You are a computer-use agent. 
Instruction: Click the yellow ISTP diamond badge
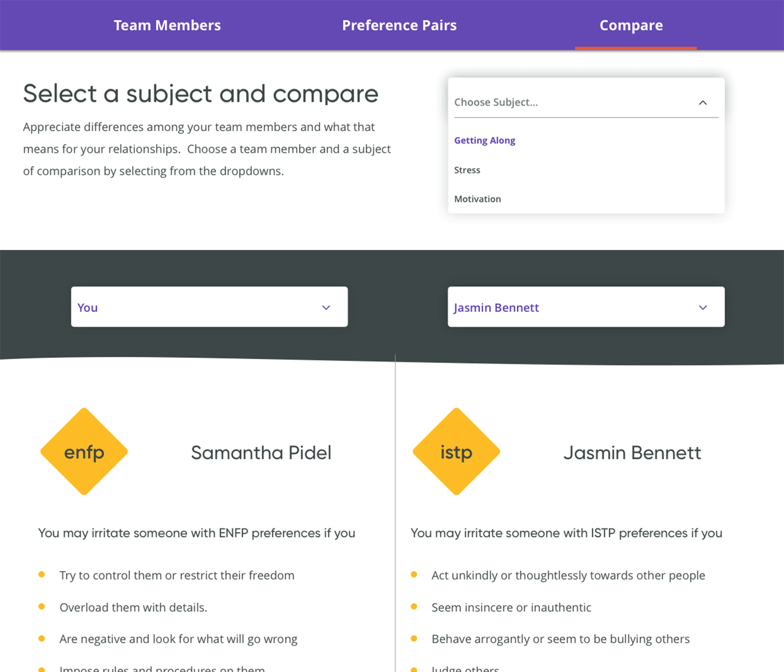coord(456,451)
